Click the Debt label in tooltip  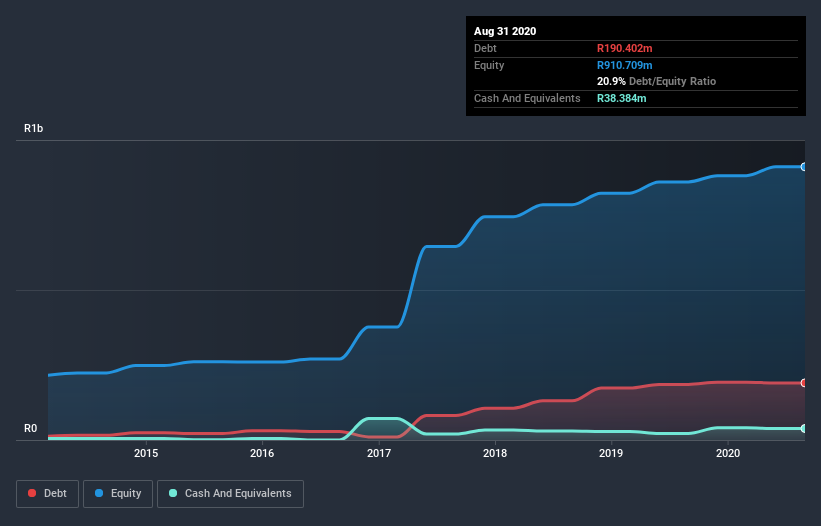pyautogui.click(x=485, y=48)
